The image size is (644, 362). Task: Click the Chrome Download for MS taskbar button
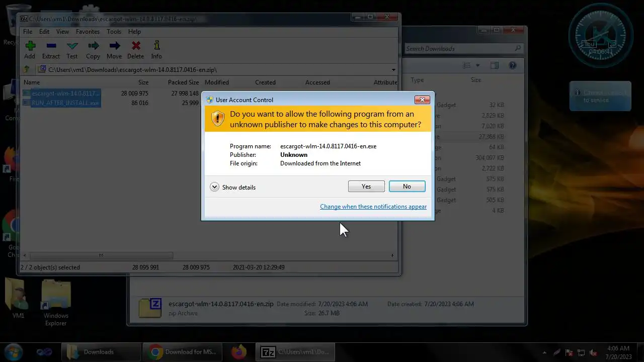click(182, 352)
